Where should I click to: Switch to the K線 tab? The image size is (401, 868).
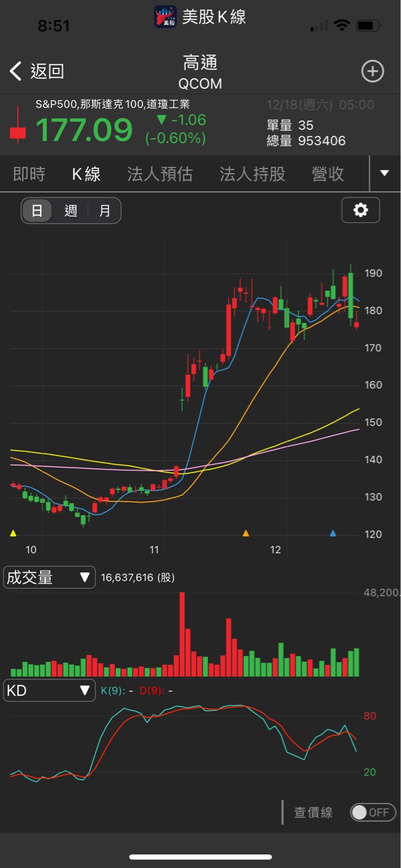point(86,174)
